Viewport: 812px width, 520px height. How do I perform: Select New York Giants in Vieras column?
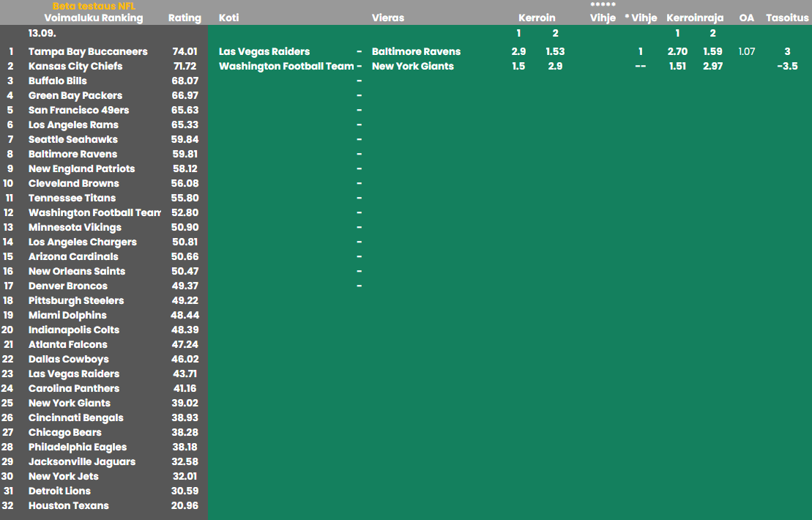coord(412,66)
